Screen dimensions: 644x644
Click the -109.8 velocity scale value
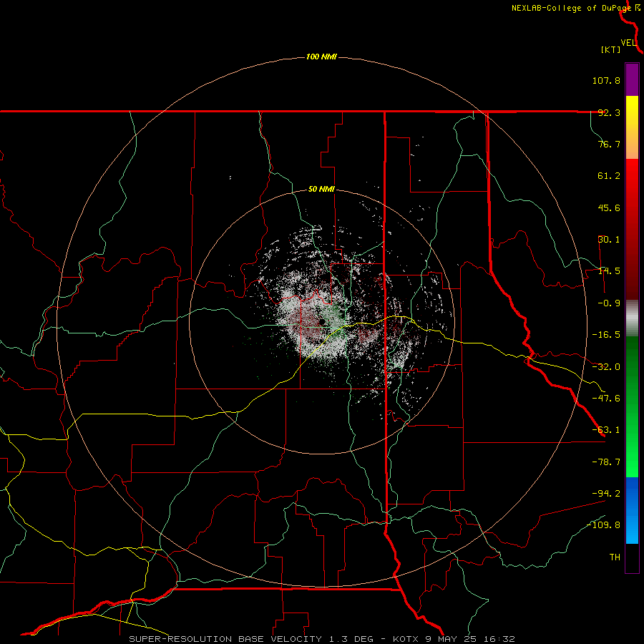(x=603, y=525)
